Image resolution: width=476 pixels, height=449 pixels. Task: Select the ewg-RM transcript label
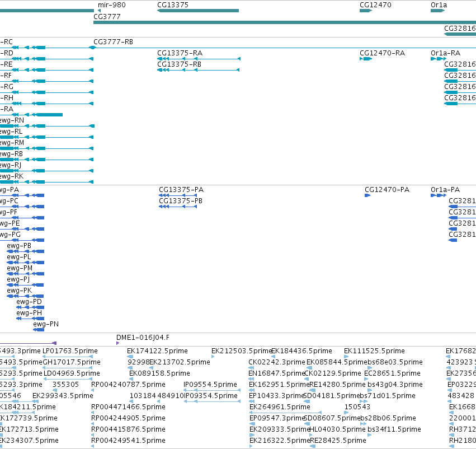pos(12,143)
